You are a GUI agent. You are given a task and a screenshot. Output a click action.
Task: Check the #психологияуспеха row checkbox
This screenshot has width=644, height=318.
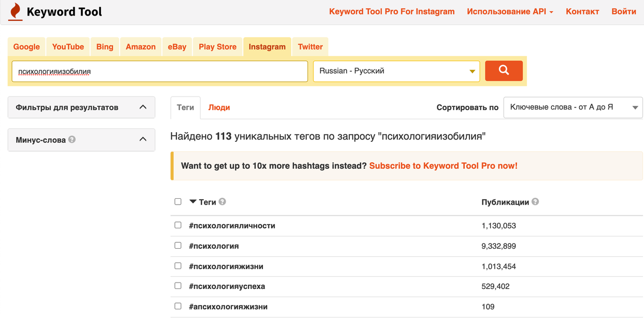[x=178, y=286]
